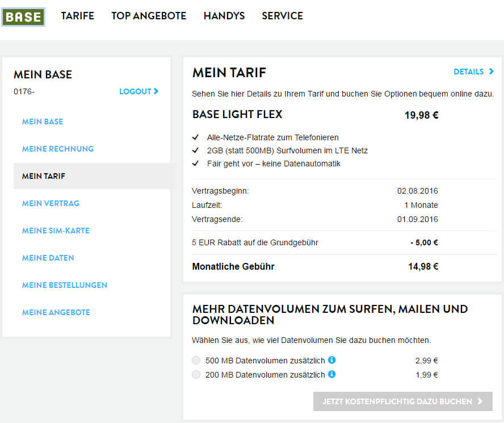504x423 pixels.
Task: Click Jetzt kostenpflichtig dazu buchen button
Action: [403, 401]
